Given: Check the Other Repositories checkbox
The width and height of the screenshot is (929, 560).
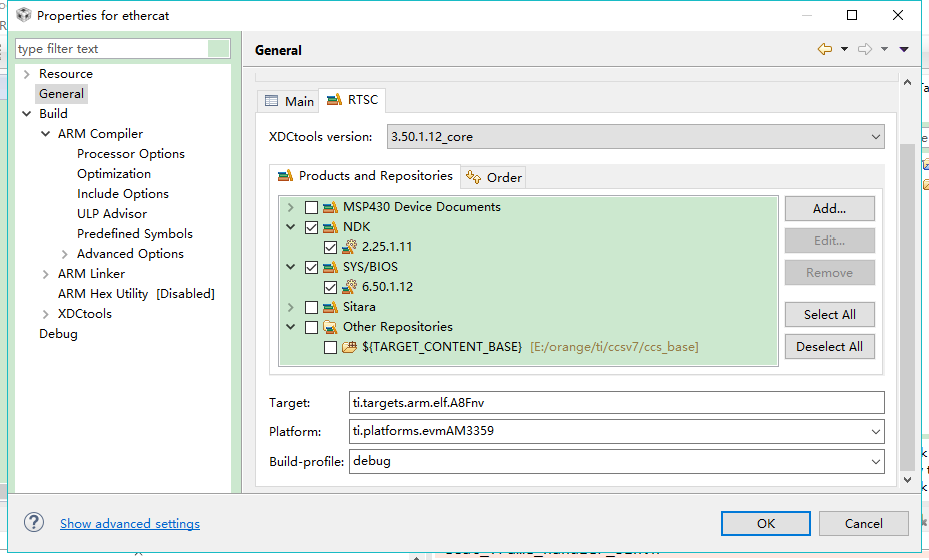Looking at the screenshot, I should pos(311,327).
